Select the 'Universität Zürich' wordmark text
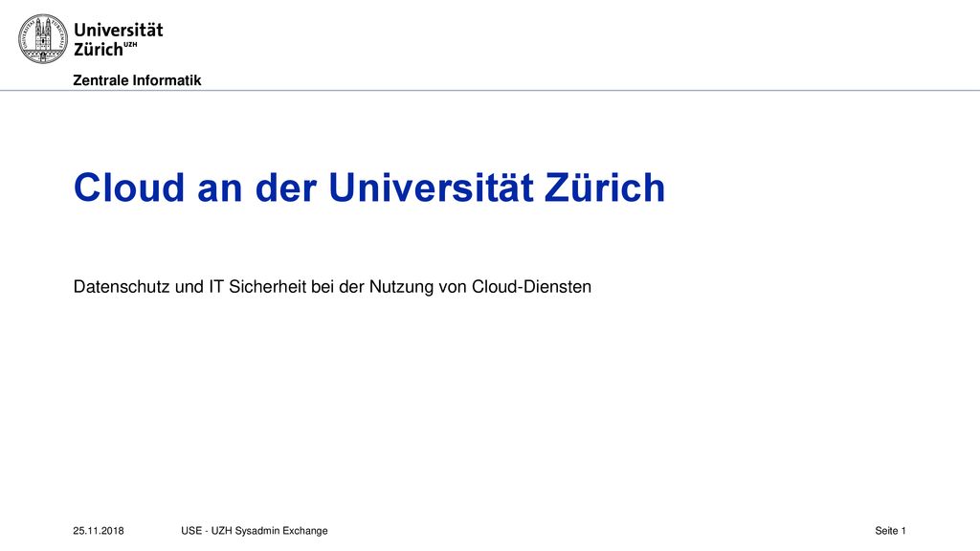 pyautogui.click(x=118, y=39)
